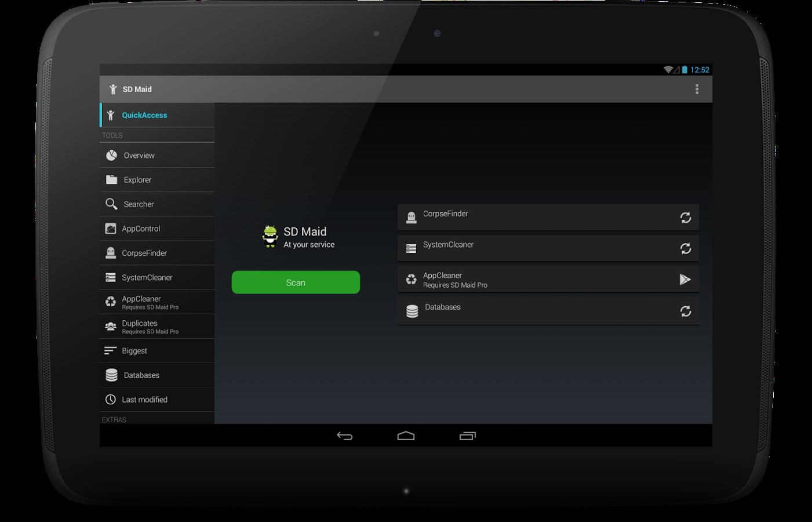The width and height of the screenshot is (812, 522).
Task: Select AppCleaner entry in the sidebar
Action: pyautogui.click(x=157, y=302)
